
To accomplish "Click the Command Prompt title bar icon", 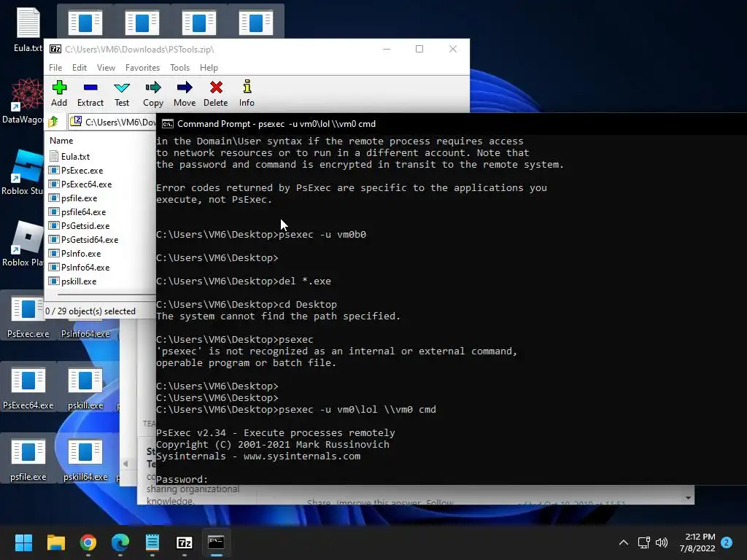I will (x=167, y=124).
